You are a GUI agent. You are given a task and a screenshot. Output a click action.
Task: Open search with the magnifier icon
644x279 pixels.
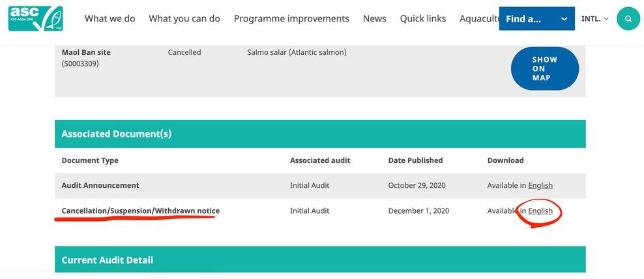click(628, 19)
